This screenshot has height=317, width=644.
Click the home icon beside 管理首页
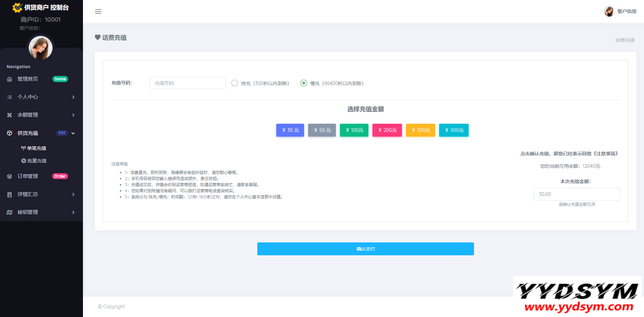9,79
